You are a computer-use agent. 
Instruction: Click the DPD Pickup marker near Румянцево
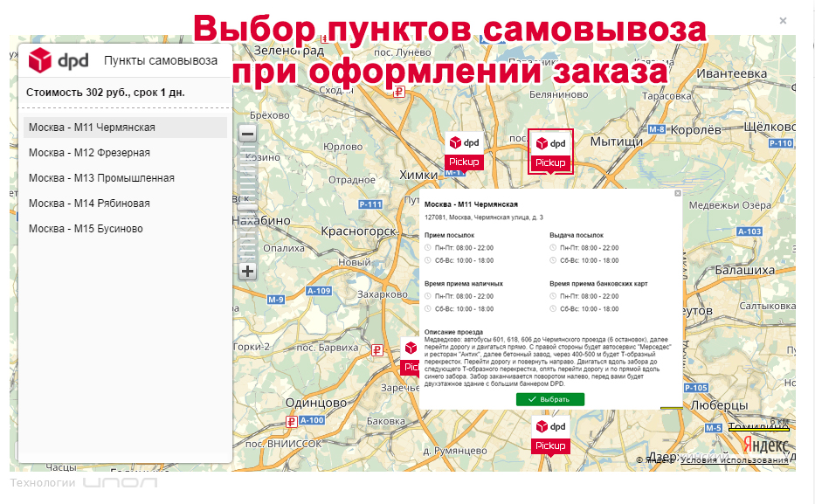[x=550, y=434]
